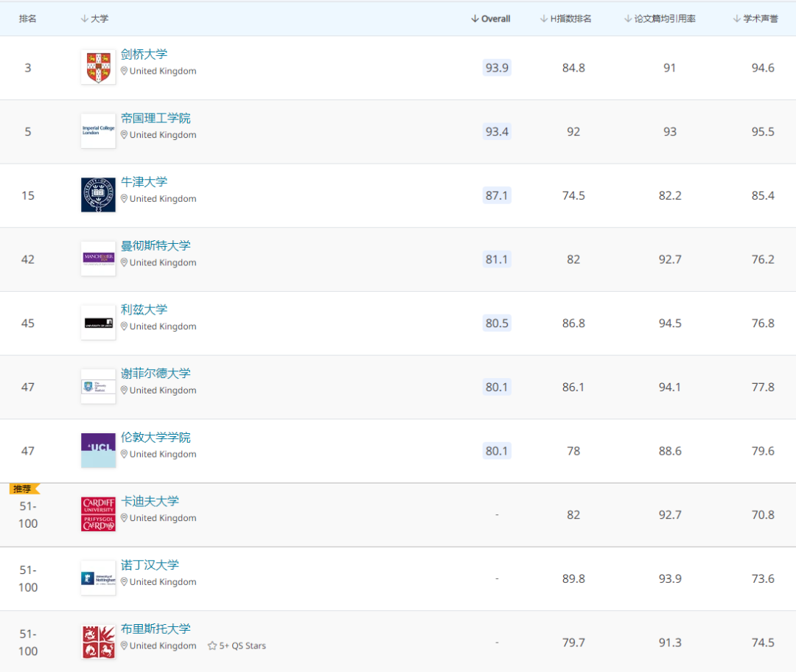Select citations value 91.3
796x672 pixels.
(x=670, y=643)
